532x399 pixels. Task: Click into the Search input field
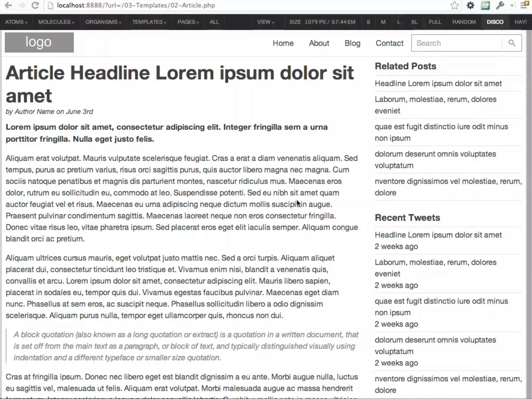coord(456,43)
